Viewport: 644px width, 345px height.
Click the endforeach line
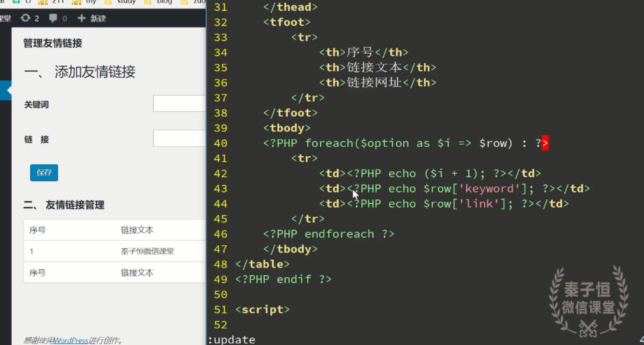(x=329, y=234)
